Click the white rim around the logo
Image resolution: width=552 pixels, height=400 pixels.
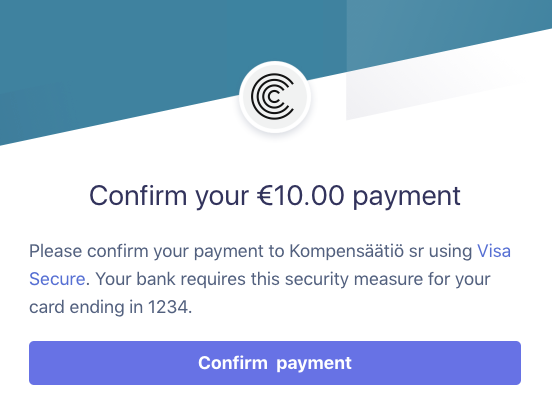click(275, 63)
